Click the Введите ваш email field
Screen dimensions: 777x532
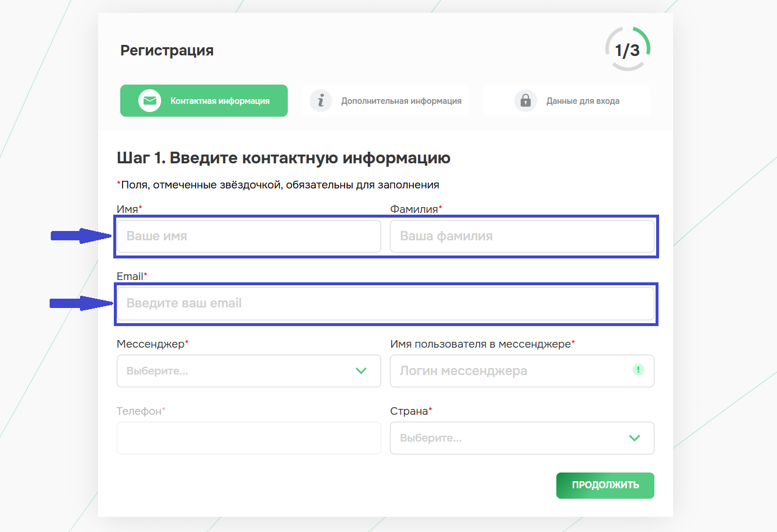(385, 303)
